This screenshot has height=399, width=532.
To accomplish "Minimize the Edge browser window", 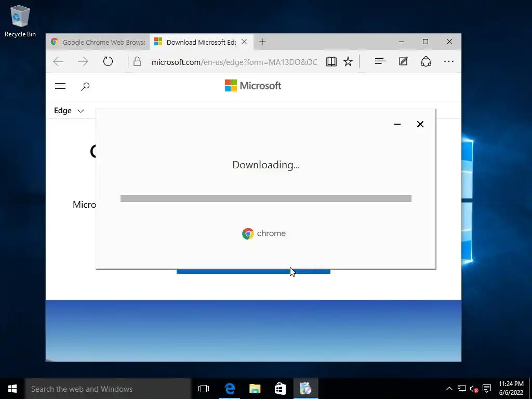I will coord(402,42).
